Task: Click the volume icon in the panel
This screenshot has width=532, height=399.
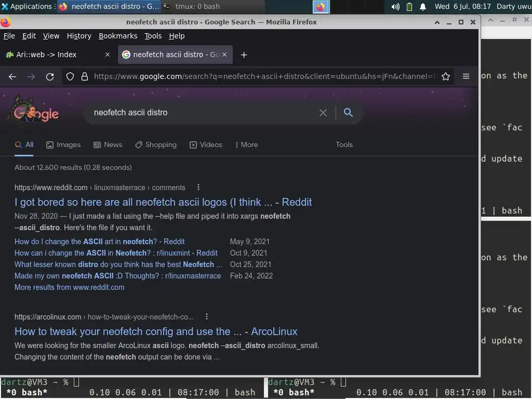Action: (395, 7)
